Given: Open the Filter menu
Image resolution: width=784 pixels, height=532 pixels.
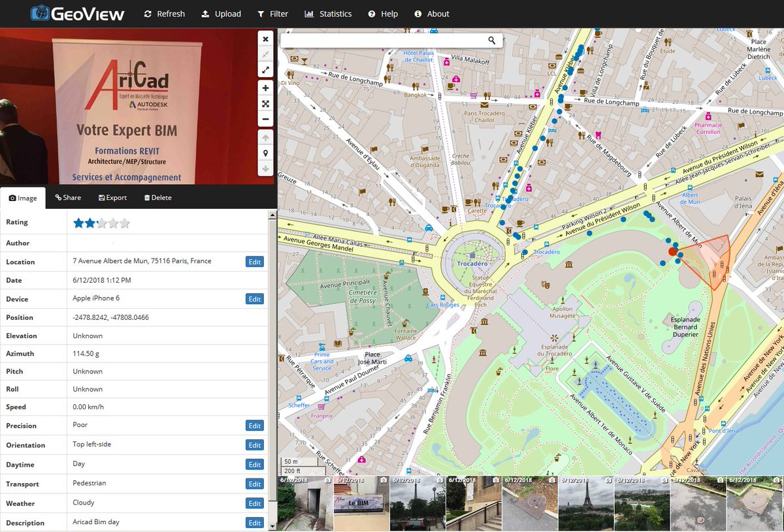Looking at the screenshot, I should point(272,14).
